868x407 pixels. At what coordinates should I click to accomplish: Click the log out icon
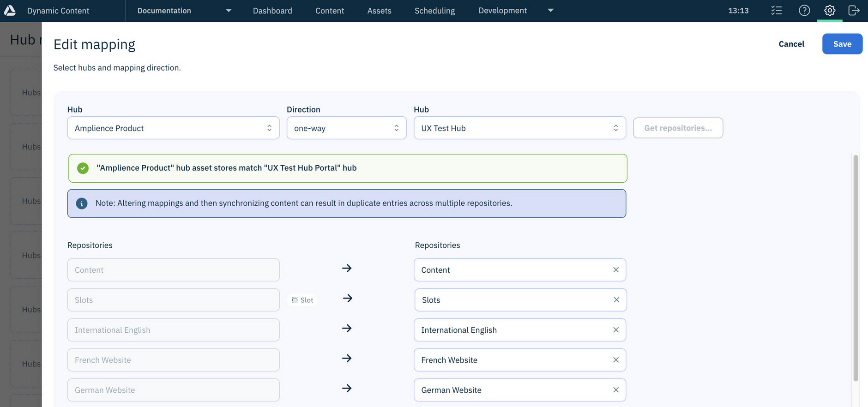[x=854, y=10]
